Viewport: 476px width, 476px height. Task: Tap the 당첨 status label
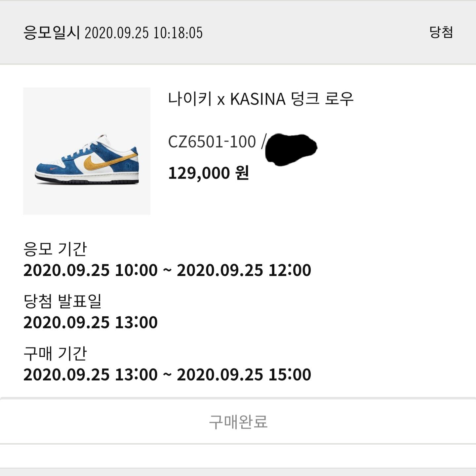[x=441, y=32]
